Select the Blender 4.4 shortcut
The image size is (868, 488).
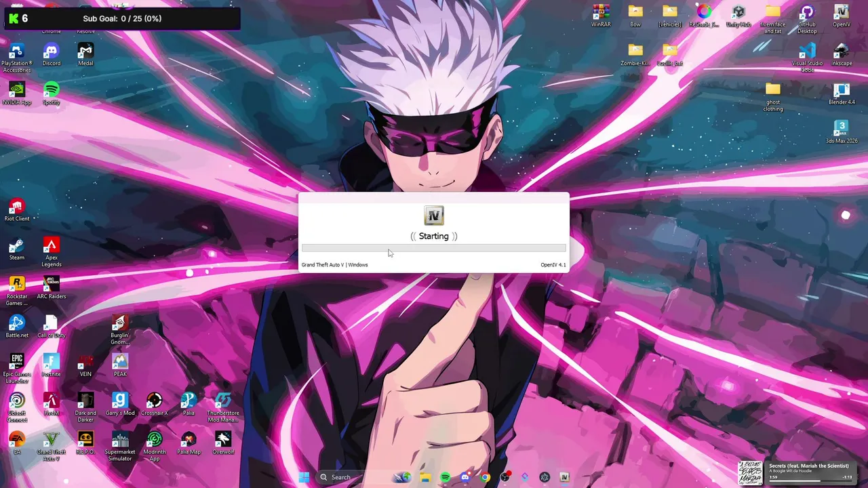click(842, 94)
